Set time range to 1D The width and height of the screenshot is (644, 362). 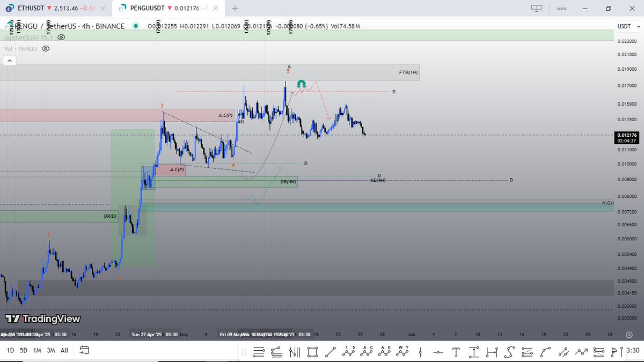[10, 350]
